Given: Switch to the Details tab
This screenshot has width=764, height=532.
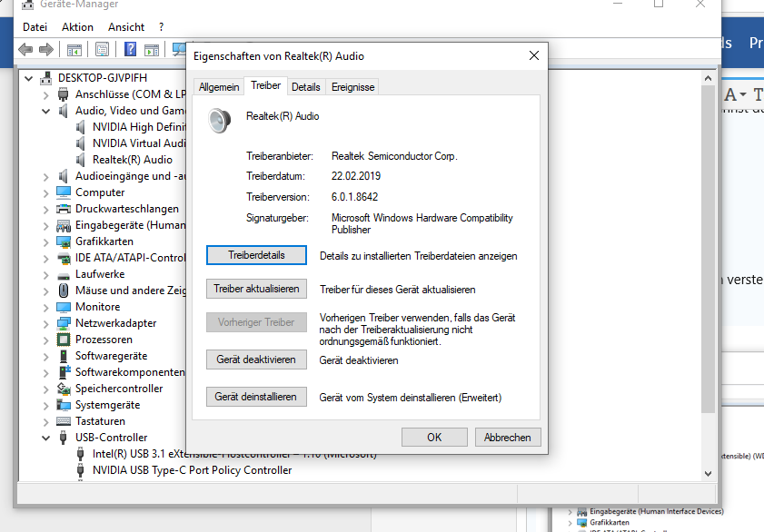Looking at the screenshot, I should click(x=306, y=87).
